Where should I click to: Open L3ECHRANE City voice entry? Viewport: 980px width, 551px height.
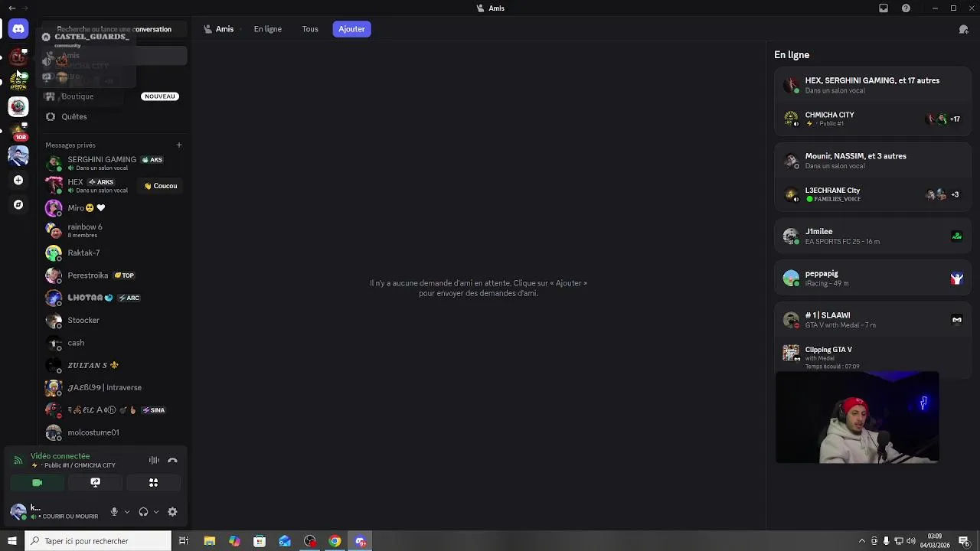tap(873, 194)
